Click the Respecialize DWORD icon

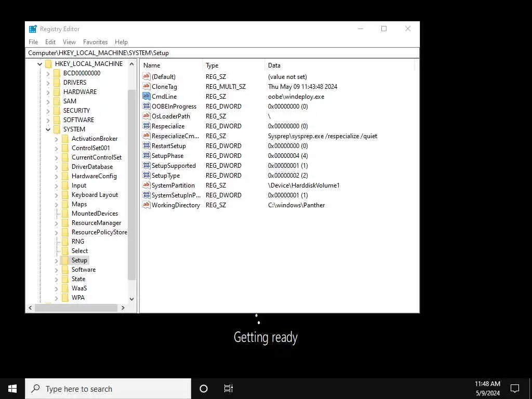pyautogui.click(x=146, y=126)
